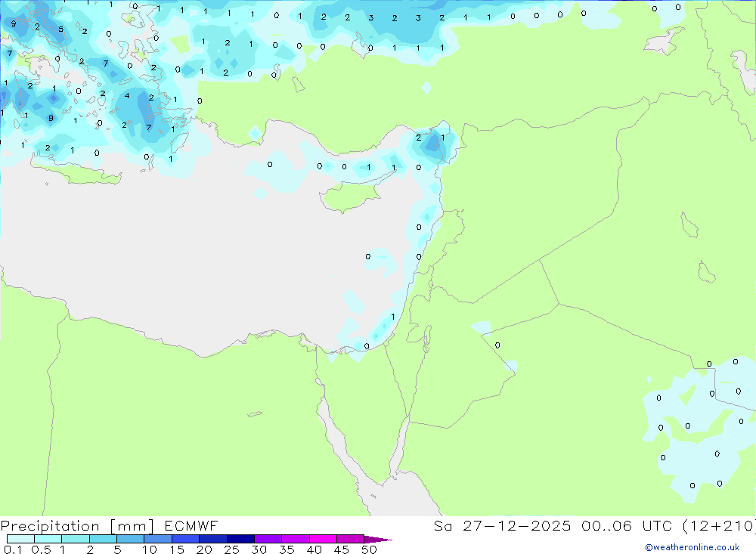
Task: Click the 25–30 mm legend color swatch
Action: click(240, 539)
